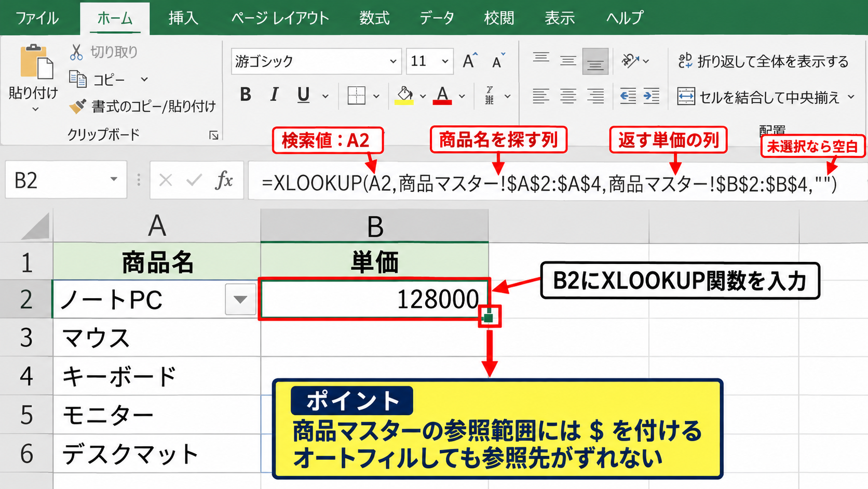Open the font size 11 dropdown
This screenshot has height=489, width=868.
[445, 61]
